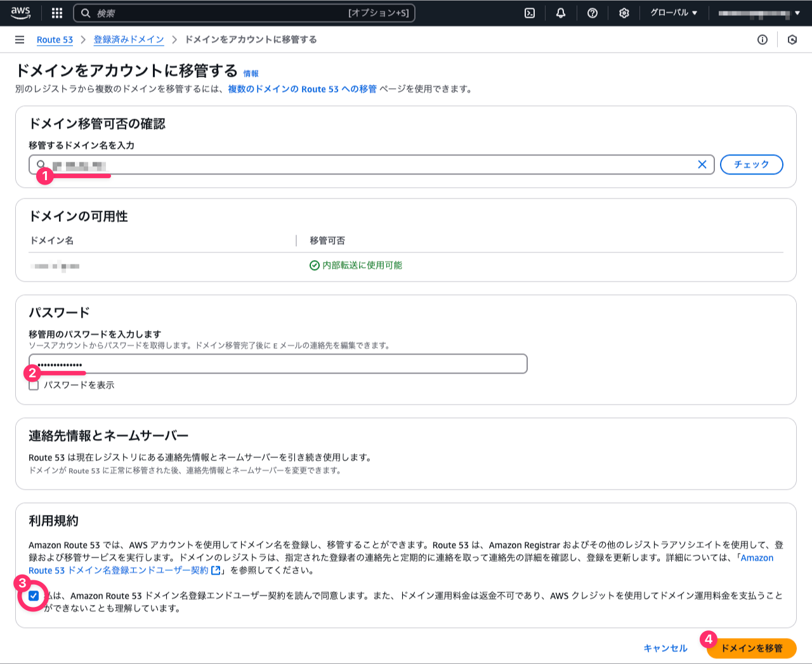Tick the パスワードを表示 checkbox

[x=34, y=385]
